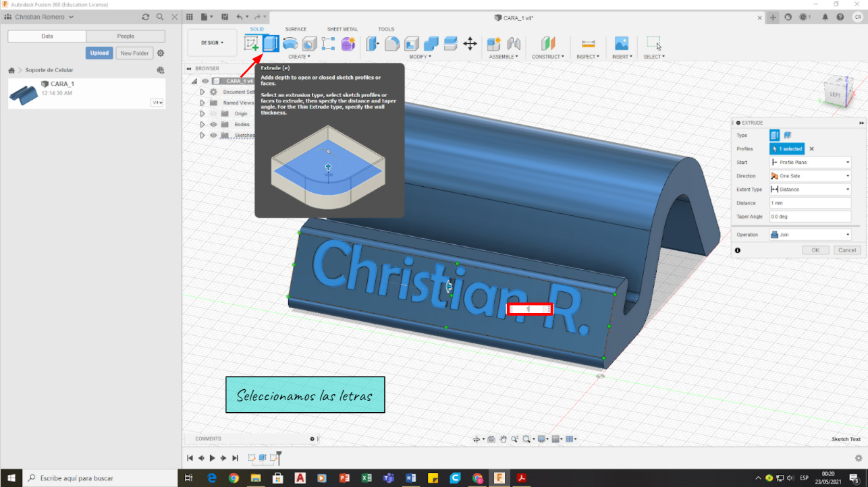Select the Insert Image icon
The width and height of the screenshot is (868, 487).
[621, 44]
